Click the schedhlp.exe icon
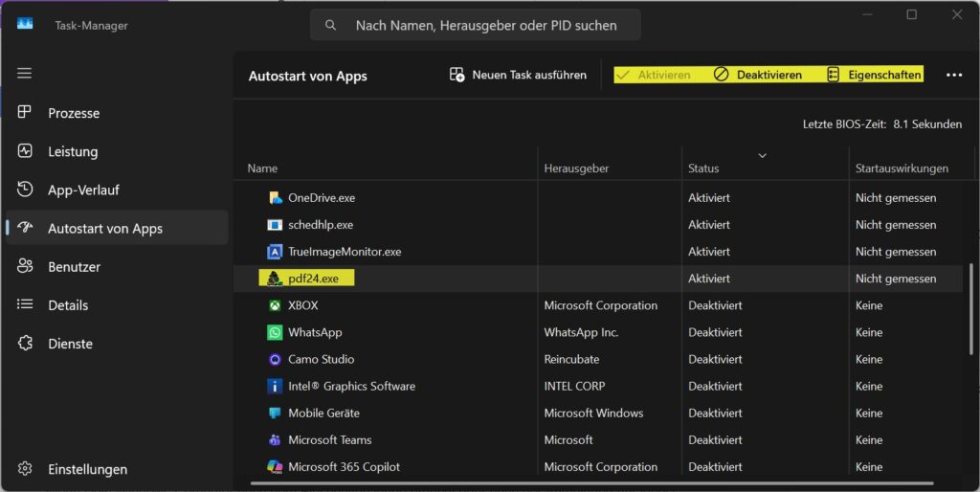980x492 pixels. tap(275, 224)
